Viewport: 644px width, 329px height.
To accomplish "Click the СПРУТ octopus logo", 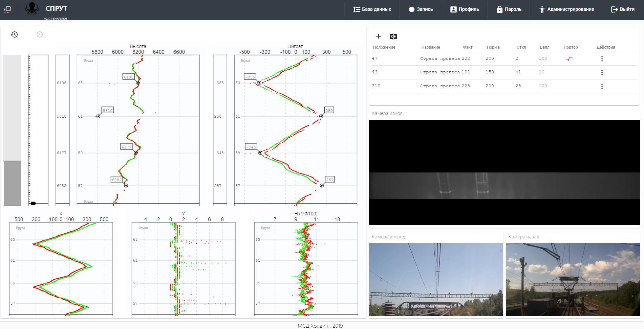I will pyautogui.click(x=32, y=9).
